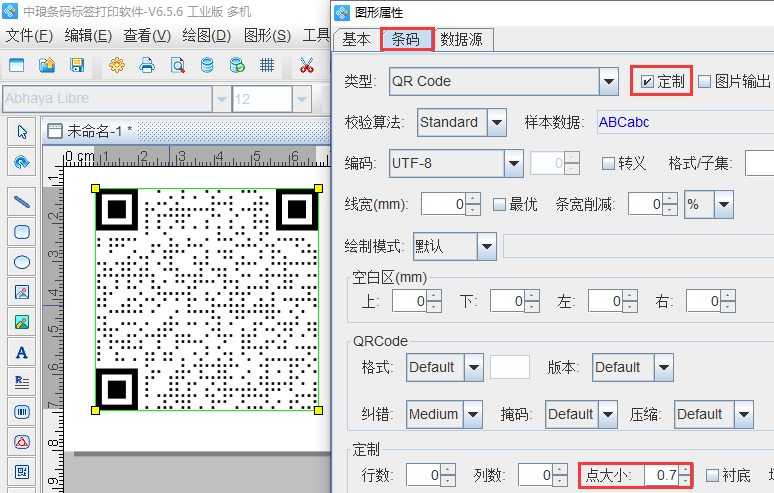774x493 pixels.
Task: Click the rotate tool in left sidebar
Action: [22, 162]
